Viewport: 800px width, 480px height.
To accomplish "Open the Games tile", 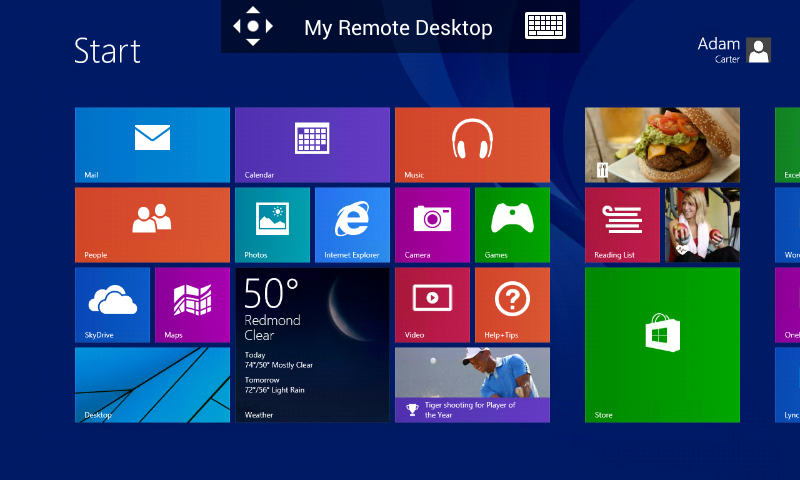I will (x=512, y=225).
